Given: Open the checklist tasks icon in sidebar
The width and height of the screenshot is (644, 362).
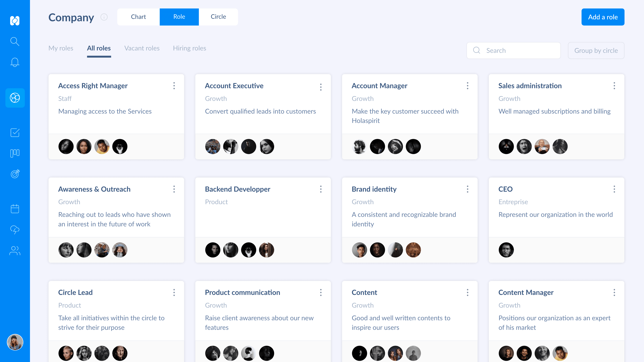Looking at the screenshot, I should point(15,133).
